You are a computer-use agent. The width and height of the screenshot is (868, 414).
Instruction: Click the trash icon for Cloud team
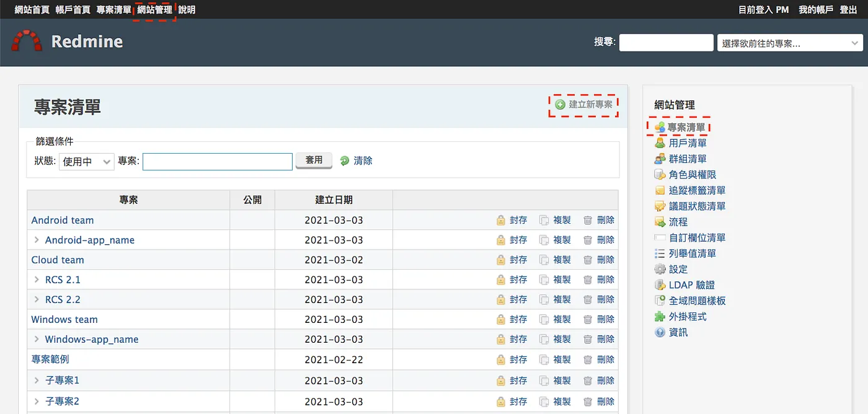point(588,260)
